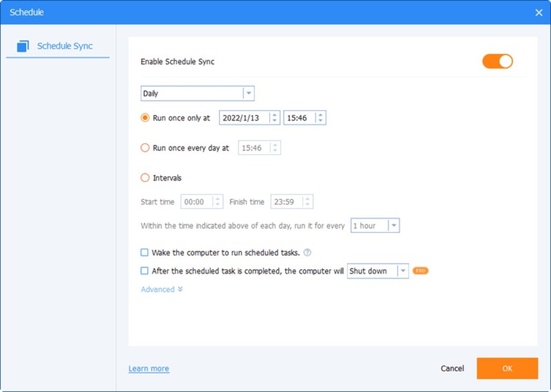Viewport: 551px width, 392px height.
Task: Click the help icon next to wake option
Action: pos(308,252)
